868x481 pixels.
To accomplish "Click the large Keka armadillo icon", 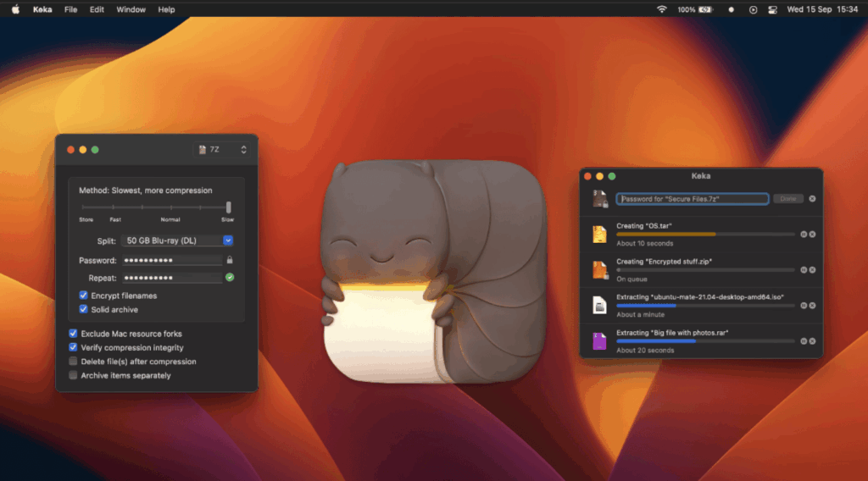I will [433, 272].
